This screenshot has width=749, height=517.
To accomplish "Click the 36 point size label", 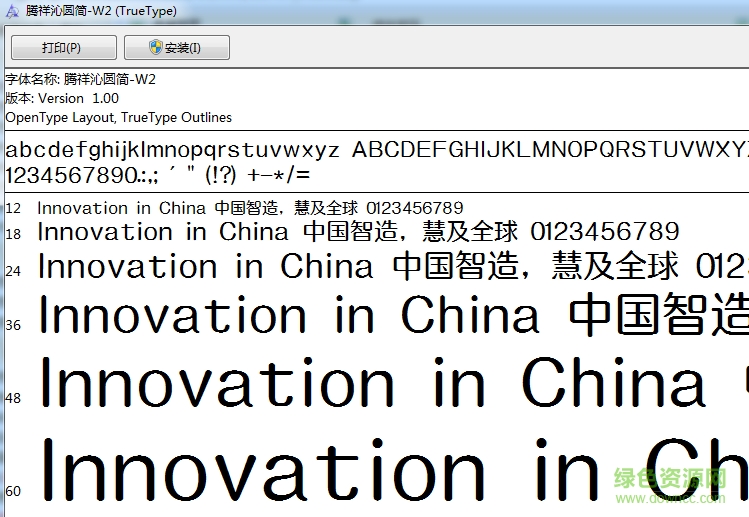I will point(13,325).
